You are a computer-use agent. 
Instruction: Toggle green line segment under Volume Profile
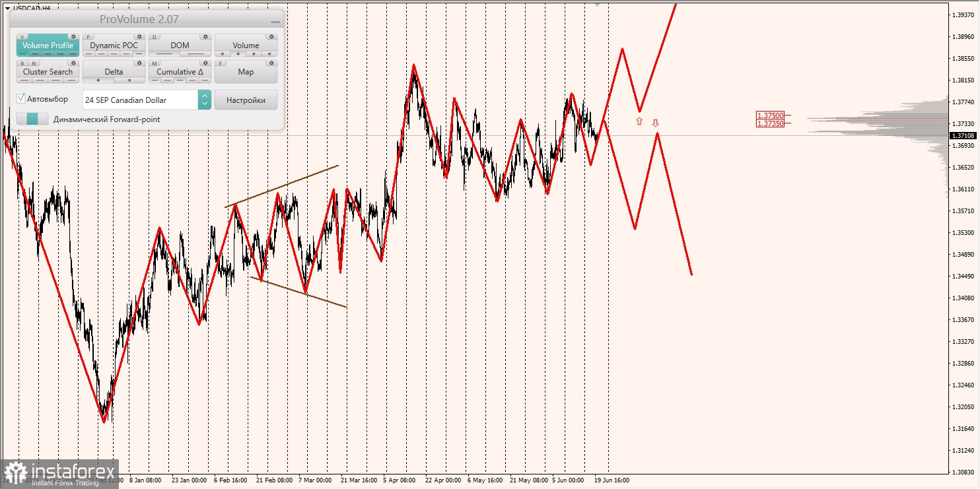[23, 53]
